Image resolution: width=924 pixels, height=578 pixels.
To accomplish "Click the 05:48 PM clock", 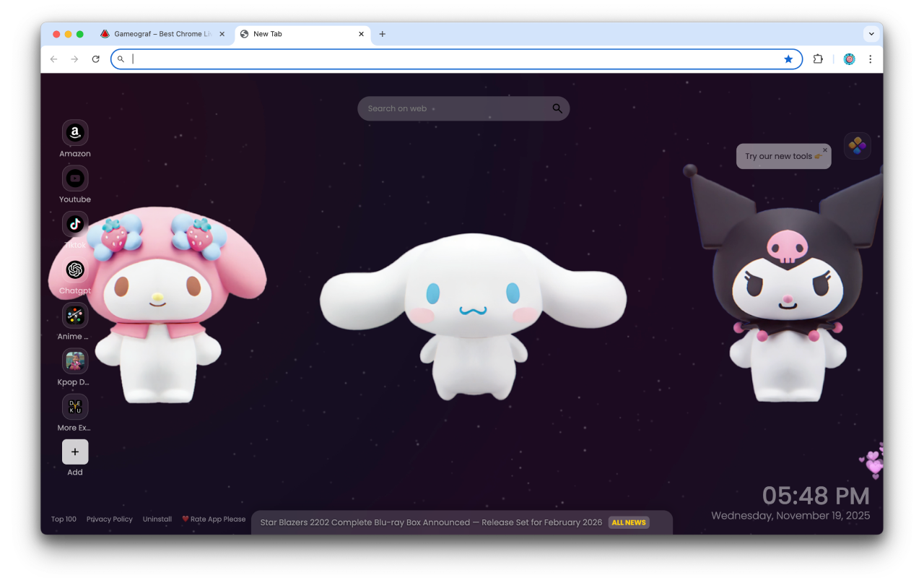I will coord(816,496).
